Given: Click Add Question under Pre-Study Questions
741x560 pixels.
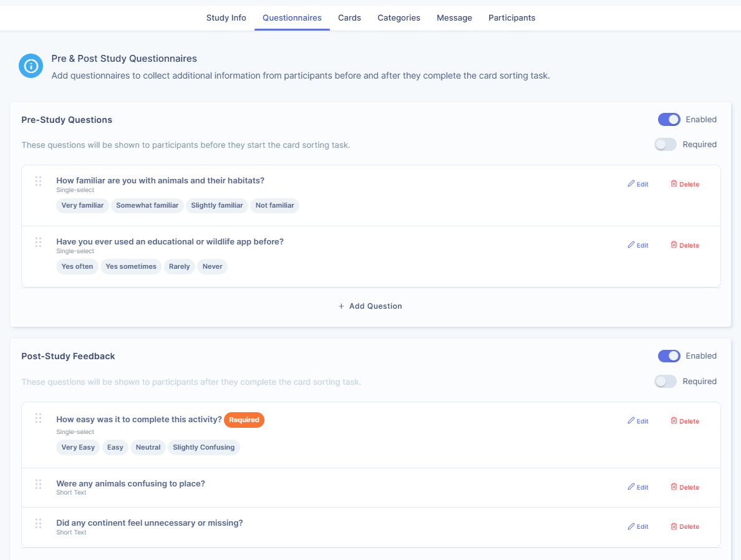Looking at the screenshot, I should click(370, 306).
